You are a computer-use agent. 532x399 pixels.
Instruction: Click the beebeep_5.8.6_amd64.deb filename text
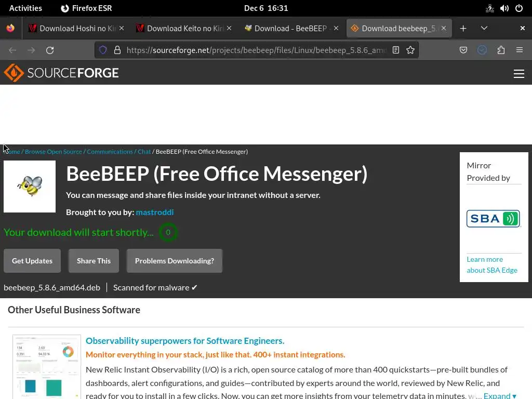coord(52,288)
